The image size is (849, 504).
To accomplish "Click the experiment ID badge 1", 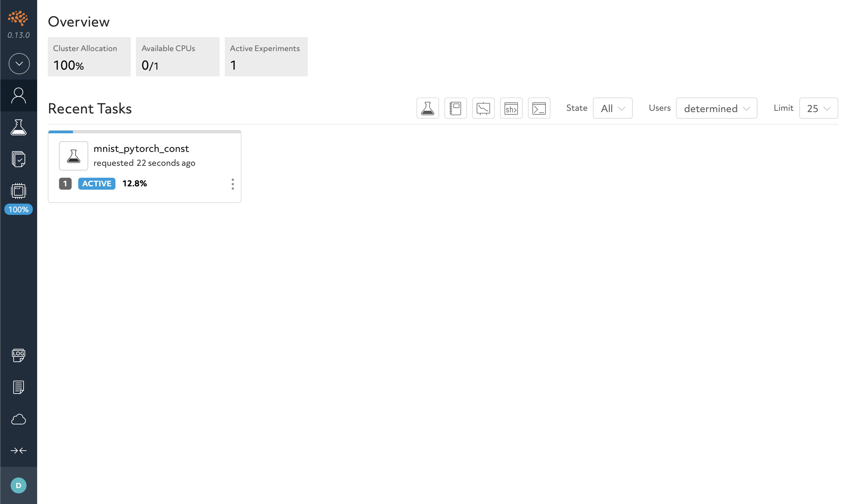I will tap(65, 184).
